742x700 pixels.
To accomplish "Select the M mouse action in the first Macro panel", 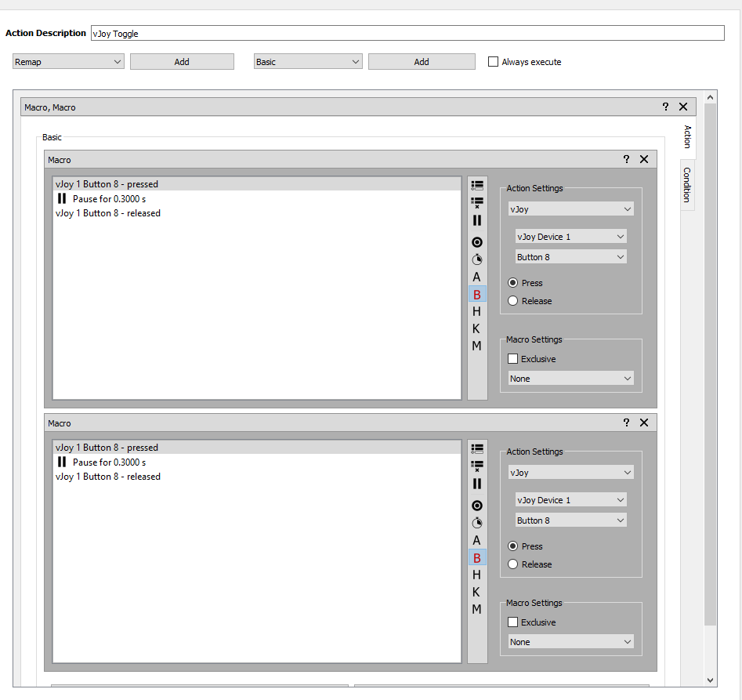I will tap(476, 346).
